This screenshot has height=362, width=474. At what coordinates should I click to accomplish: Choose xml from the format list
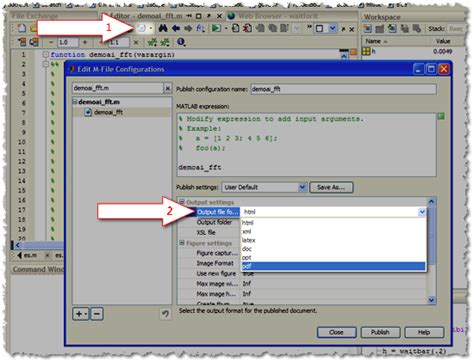(333, 231)
